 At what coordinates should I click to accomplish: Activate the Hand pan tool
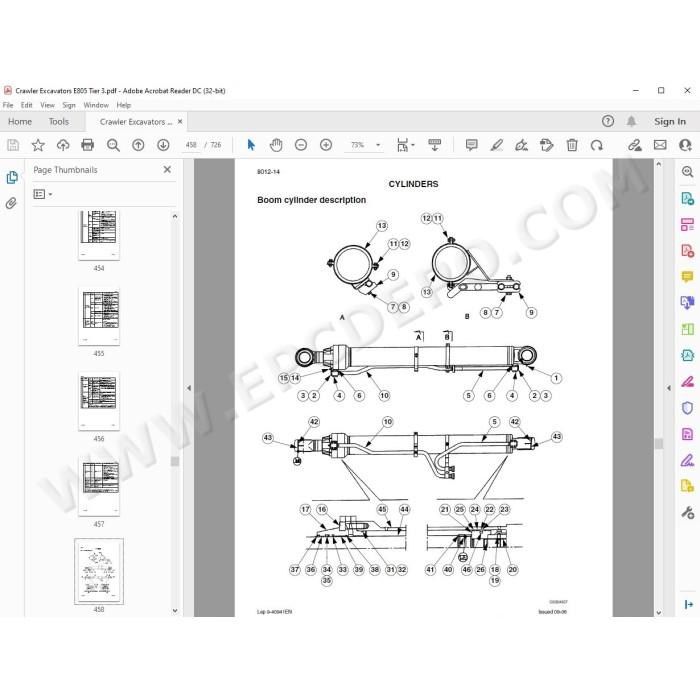[x=276, y=145]
